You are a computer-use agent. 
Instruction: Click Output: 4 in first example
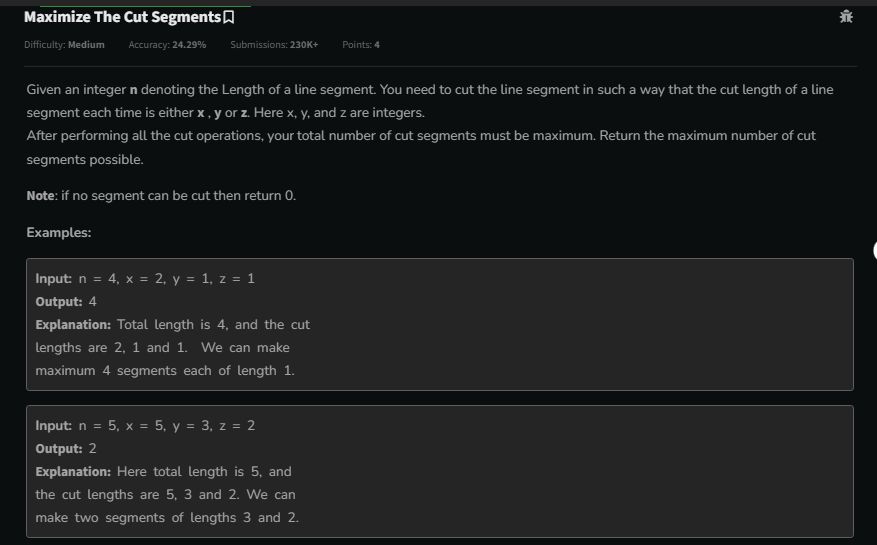66,302
